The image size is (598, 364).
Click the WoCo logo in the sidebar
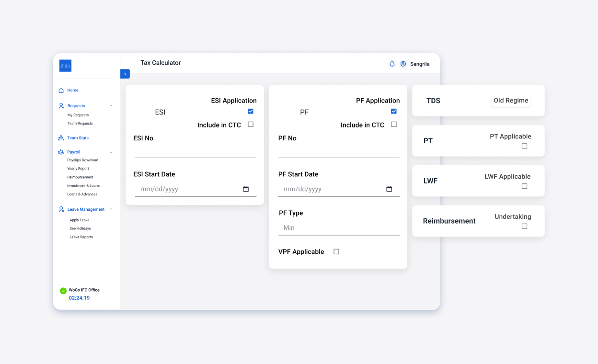tap(65, 66)
